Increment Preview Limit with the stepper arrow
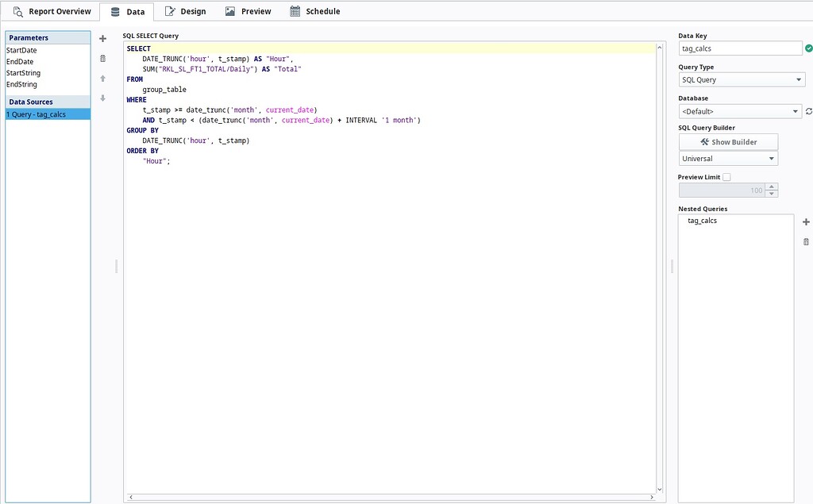This screenshot has height=504, width=813. [773, 187]
